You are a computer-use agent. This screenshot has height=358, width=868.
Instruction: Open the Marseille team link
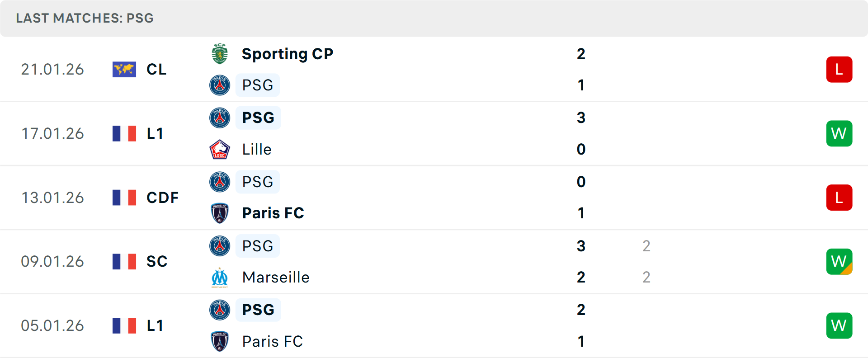pyautogui.click(x=276, y=277)
